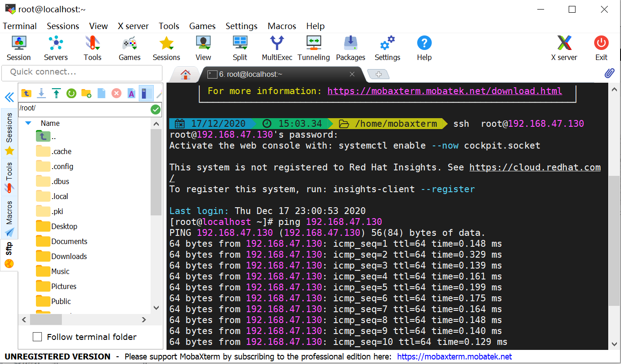Open the Session toolbar icon
This screenshot has width=621, height=364.
[x=19, y=48]
